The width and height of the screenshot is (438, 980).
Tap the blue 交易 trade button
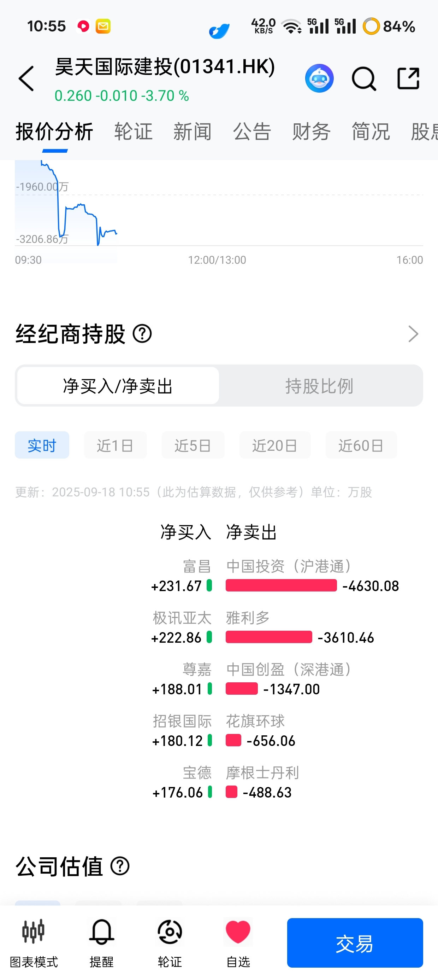click(355, 943)
